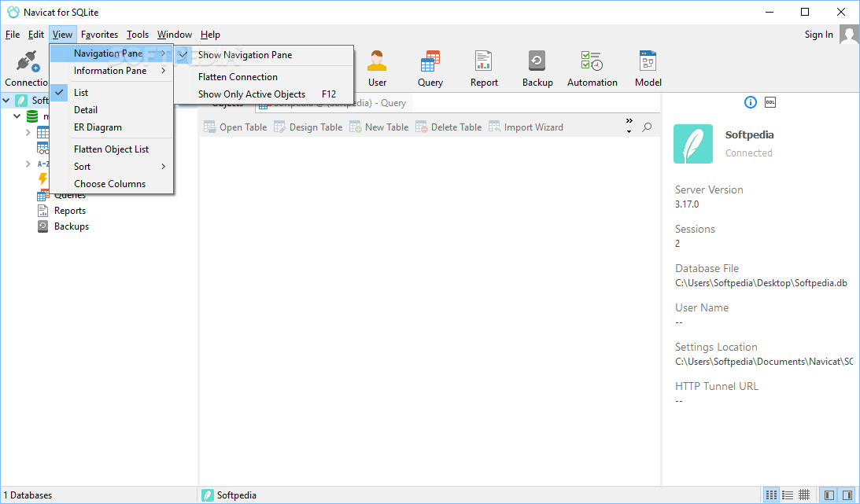Open the User toolbar icon

(x=377, y=61)
